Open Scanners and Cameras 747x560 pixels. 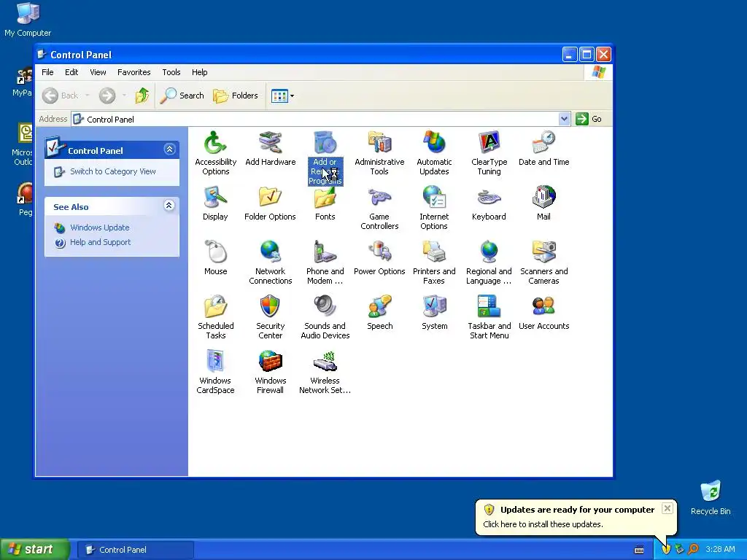[x=543, y=262]
